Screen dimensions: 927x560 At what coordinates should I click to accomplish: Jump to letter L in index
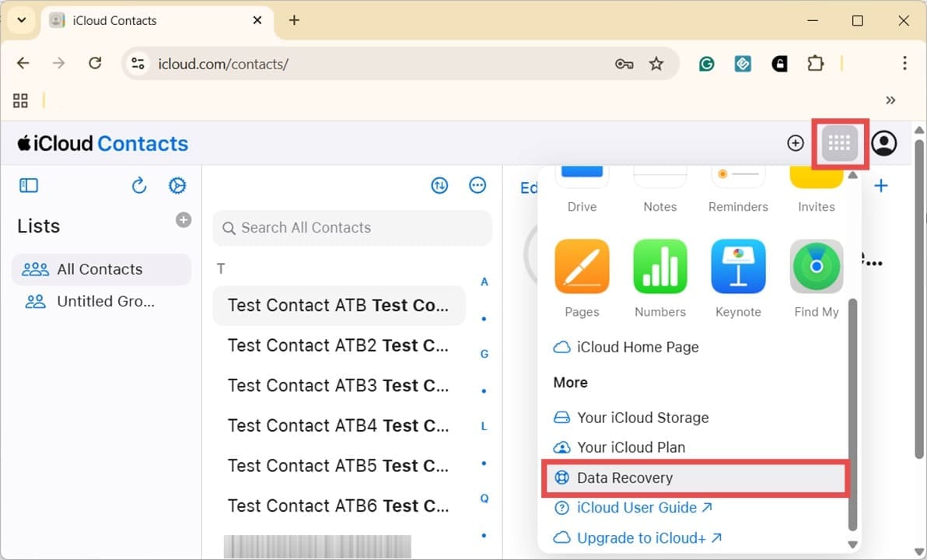(x=484, y=426)
